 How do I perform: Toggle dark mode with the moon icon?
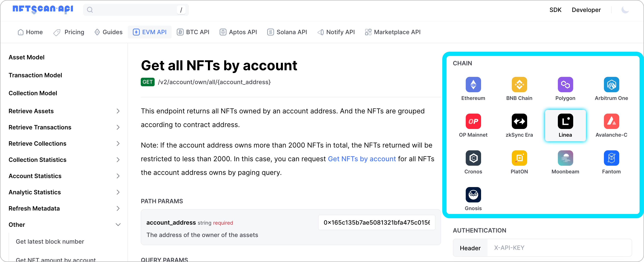click(x=625, y=10)
